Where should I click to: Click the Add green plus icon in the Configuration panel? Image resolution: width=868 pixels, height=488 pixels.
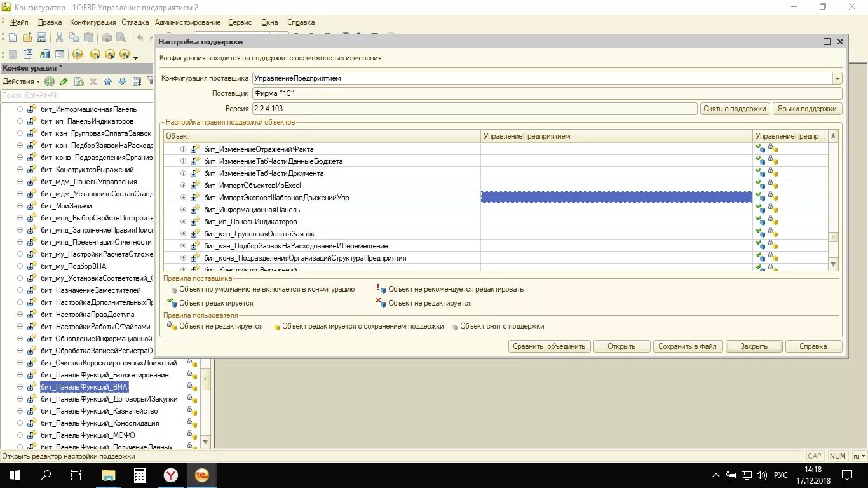50,81
